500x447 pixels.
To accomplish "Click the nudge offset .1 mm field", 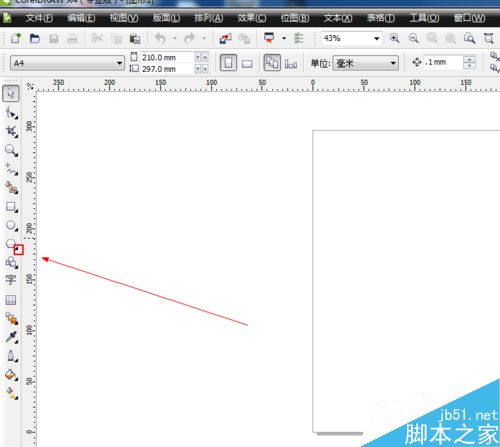I will coord(443,62).
